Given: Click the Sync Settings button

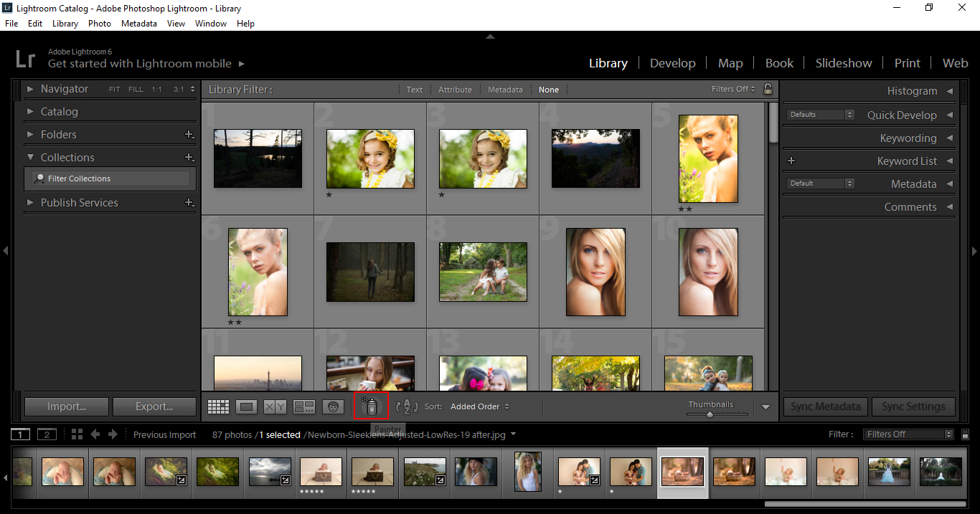Looking at the screenshot, I should (913, 406).
